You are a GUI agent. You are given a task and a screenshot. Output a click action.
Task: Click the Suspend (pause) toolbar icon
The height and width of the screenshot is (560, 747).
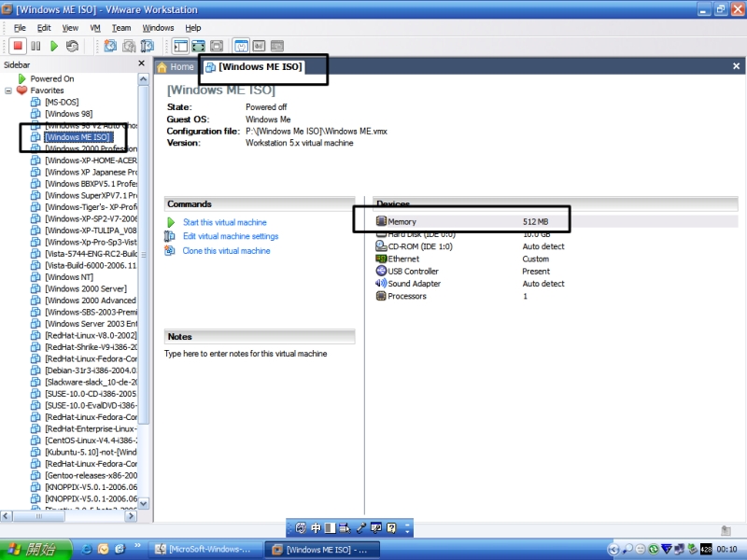(35, 46)
